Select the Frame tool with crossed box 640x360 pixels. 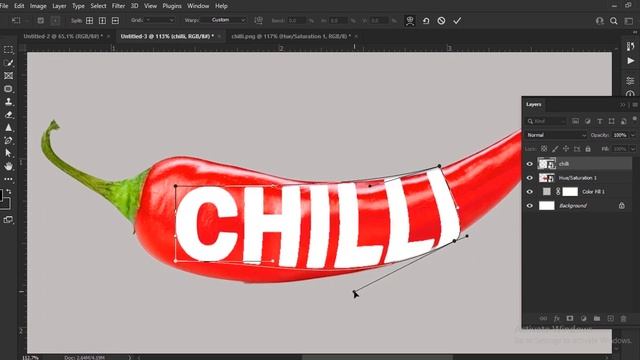tap(8, 76)
